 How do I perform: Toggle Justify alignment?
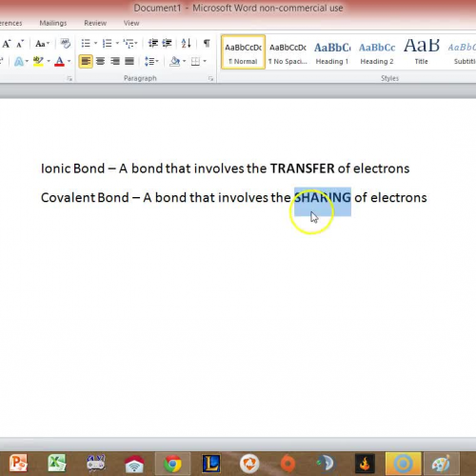pos(129,61)
